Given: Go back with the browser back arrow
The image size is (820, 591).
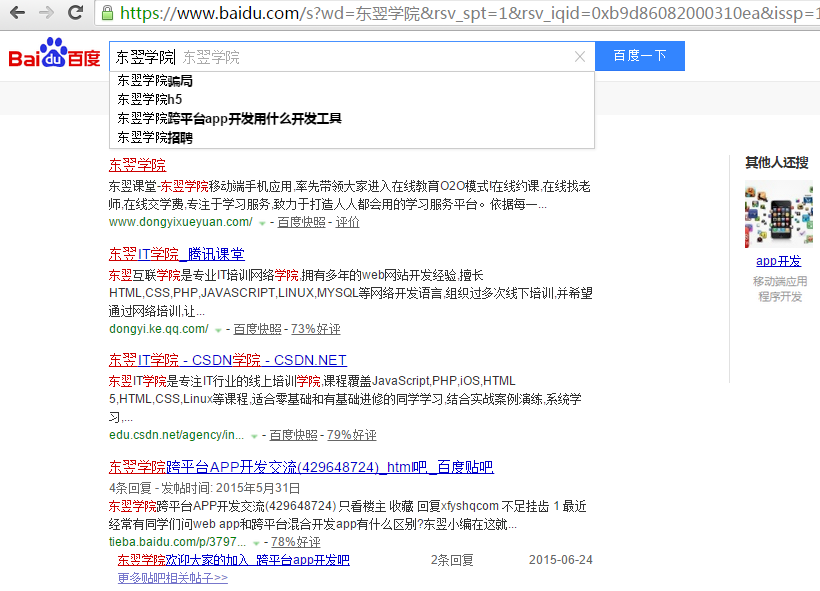Looking at the screenshot, I should [x=17, y=12].
